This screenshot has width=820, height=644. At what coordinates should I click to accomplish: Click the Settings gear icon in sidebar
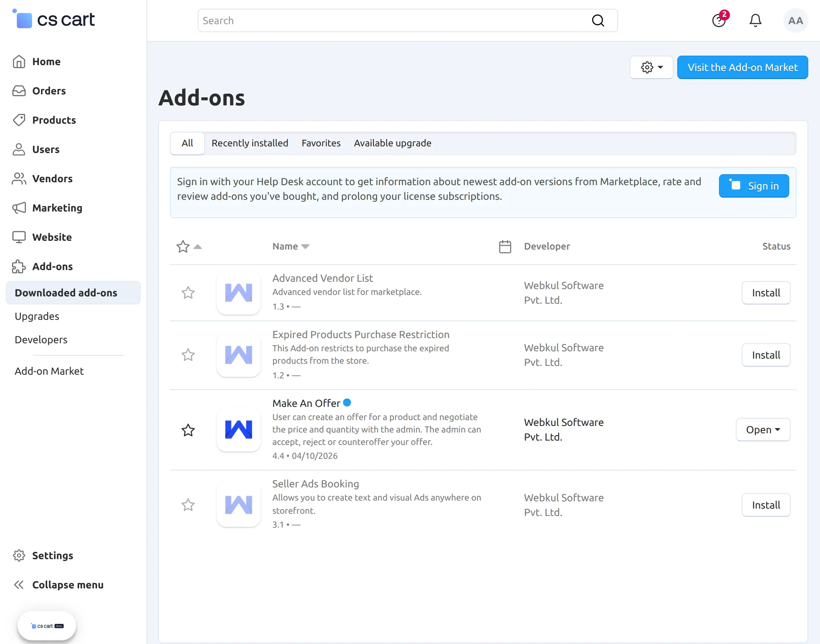pos(19,555)
